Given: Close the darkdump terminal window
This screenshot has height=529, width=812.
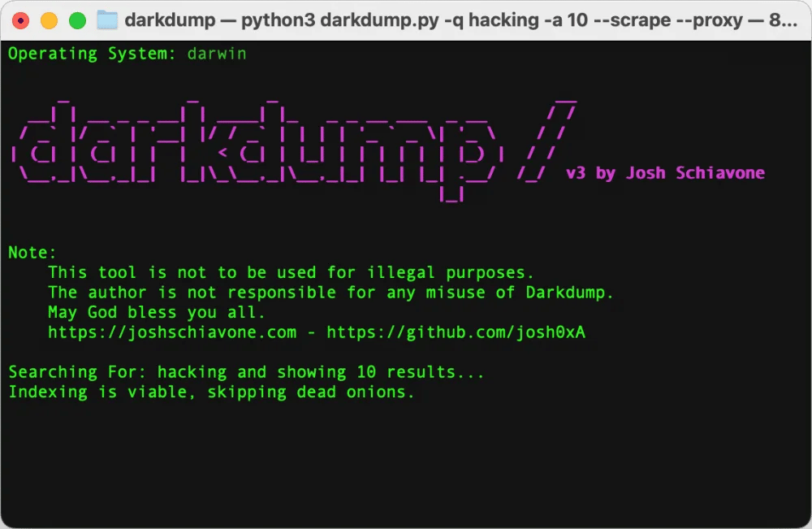Looking at the screenshot, I should pos(21,21).
